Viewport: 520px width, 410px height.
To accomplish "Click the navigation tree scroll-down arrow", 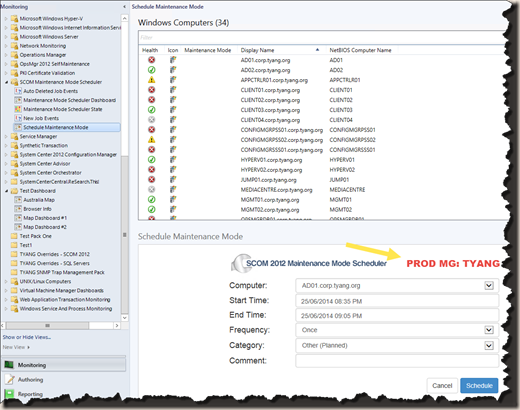I will [x=125, y=318].
